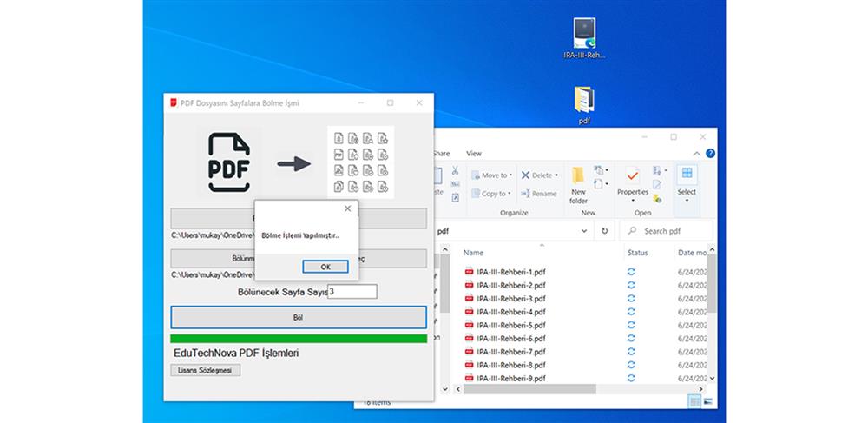The width and height of the screenshot is (868, 423).
Task: Click the Rename icon in Organize group
Action: click(x=539, y=194)
